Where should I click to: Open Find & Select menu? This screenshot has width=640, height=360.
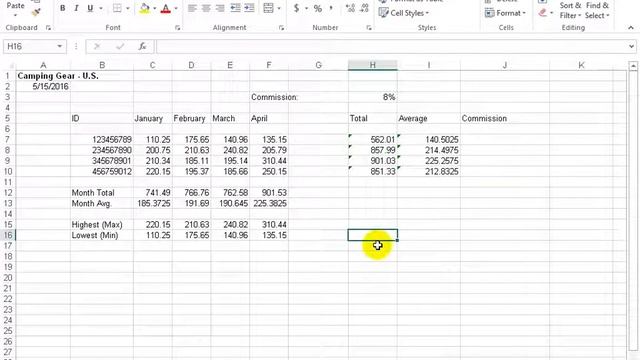[597, 10]
